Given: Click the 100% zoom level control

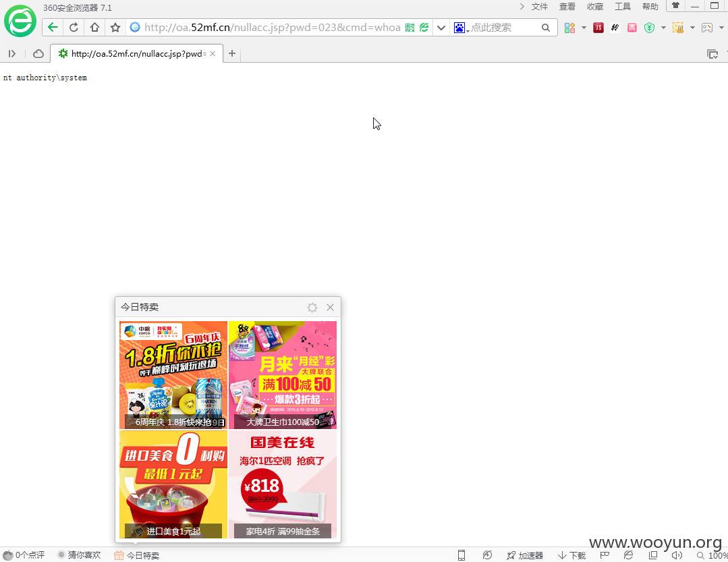Looking at the screenshot, I should tap(712, 555).
